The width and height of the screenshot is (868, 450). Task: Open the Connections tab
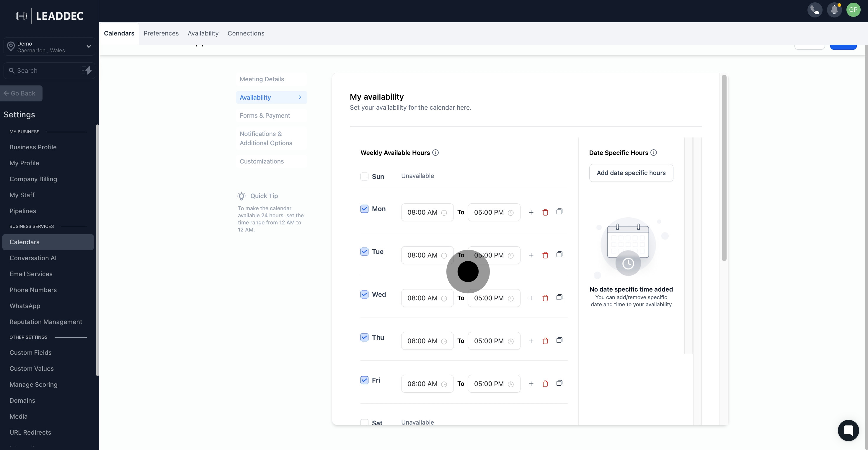point(246,33)
